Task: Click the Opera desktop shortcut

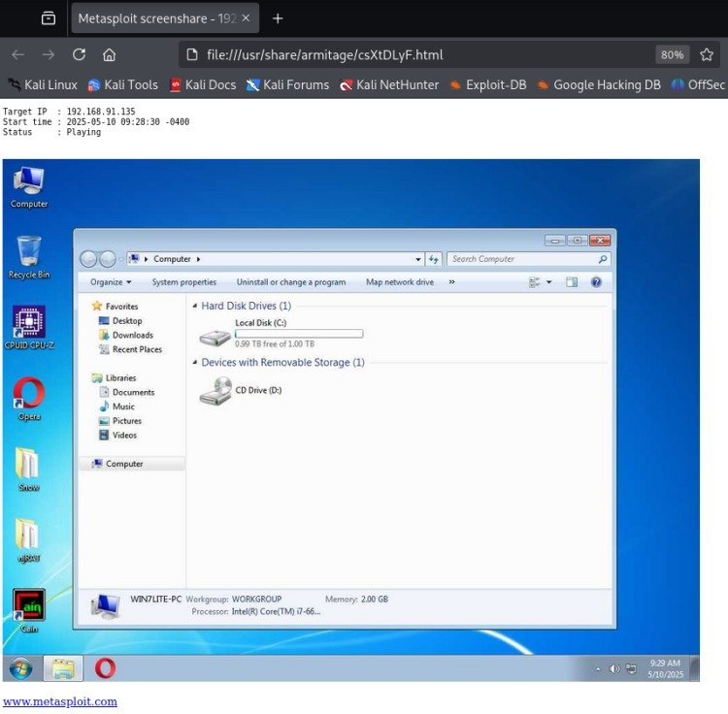Action: 29,399
